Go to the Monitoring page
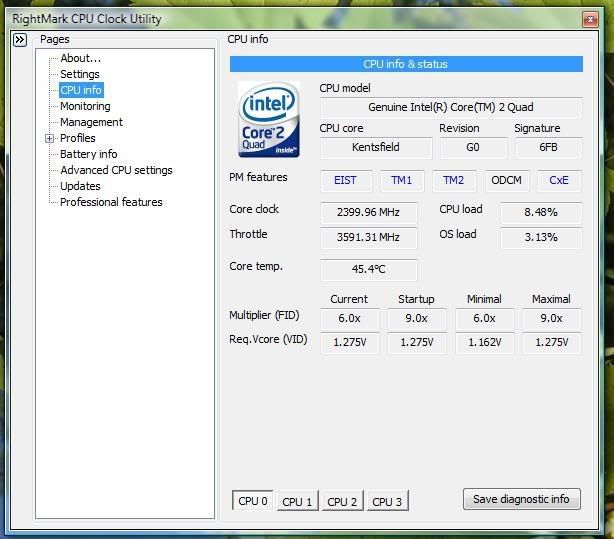614x539 pixels. pos(85,106)
